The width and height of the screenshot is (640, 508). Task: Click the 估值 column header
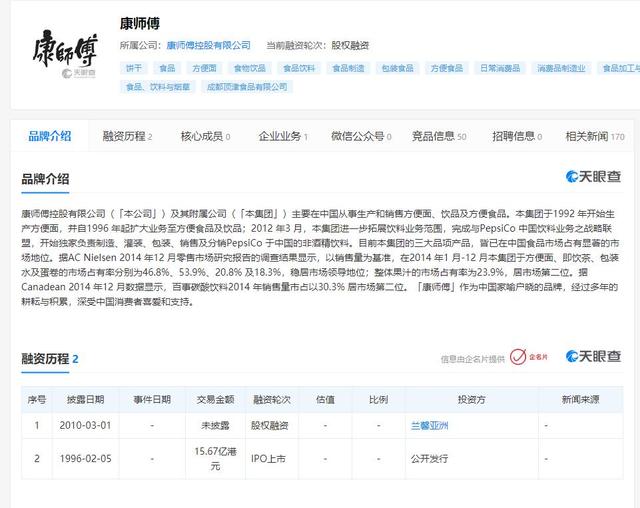point(325,399)
